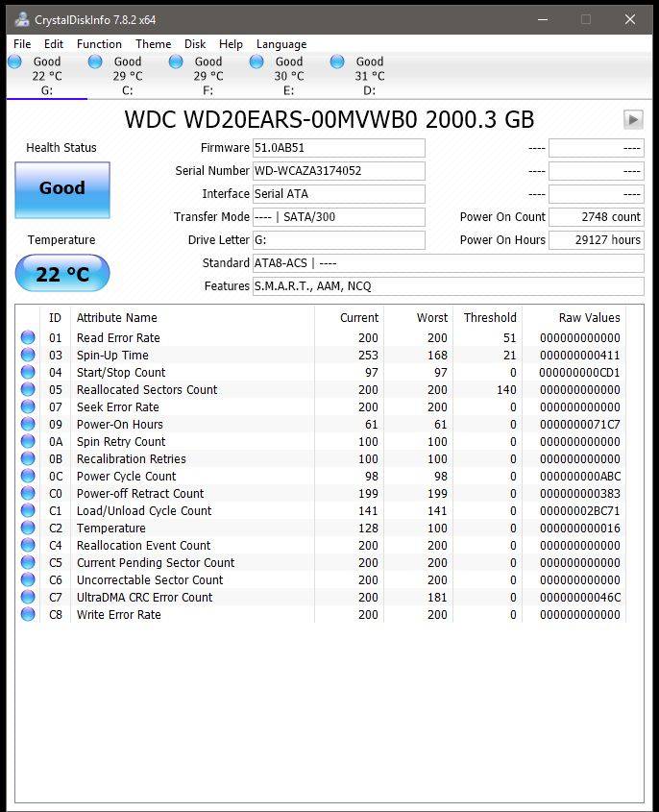Image resolution: width=659 pixels, height=812 pixels.
Task: Click the Power On Hours value
Action: (597, 240)
